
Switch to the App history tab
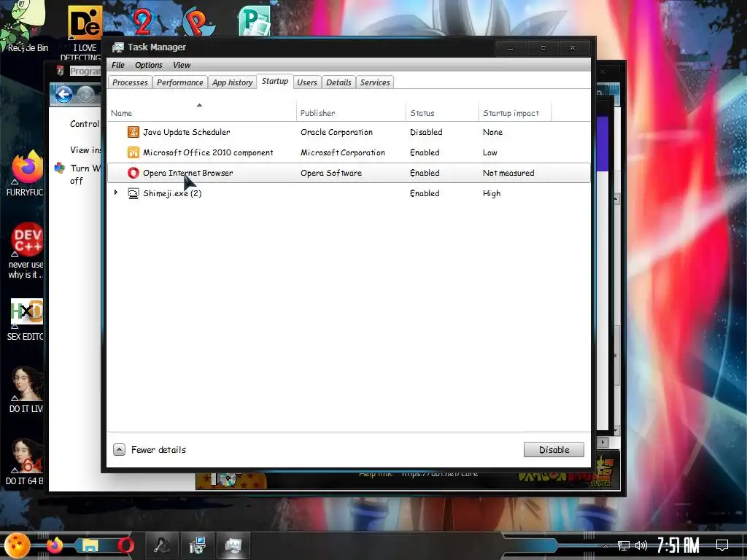(x=233, y=82)
